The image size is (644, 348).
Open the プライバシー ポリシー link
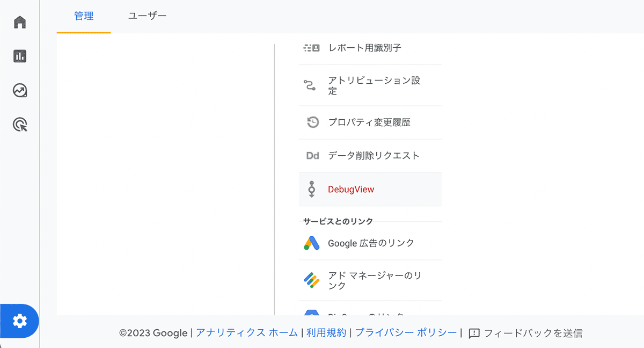click(x=406, y=333)
